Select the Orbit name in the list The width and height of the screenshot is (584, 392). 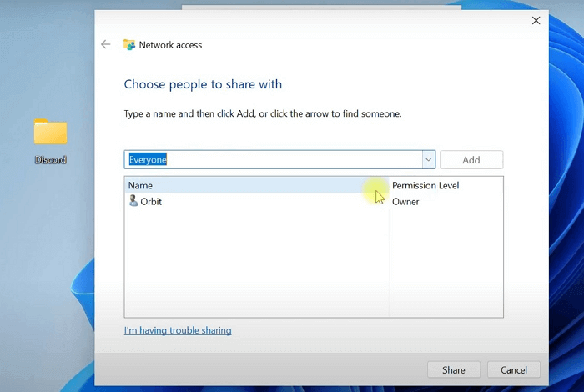(x=151, y=201)
